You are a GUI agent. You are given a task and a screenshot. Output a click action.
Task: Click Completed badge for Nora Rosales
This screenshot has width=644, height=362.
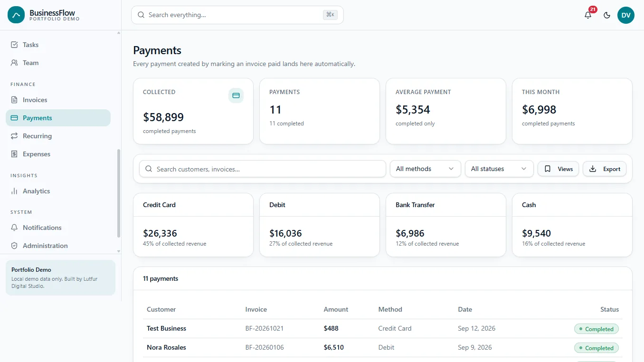597,348
